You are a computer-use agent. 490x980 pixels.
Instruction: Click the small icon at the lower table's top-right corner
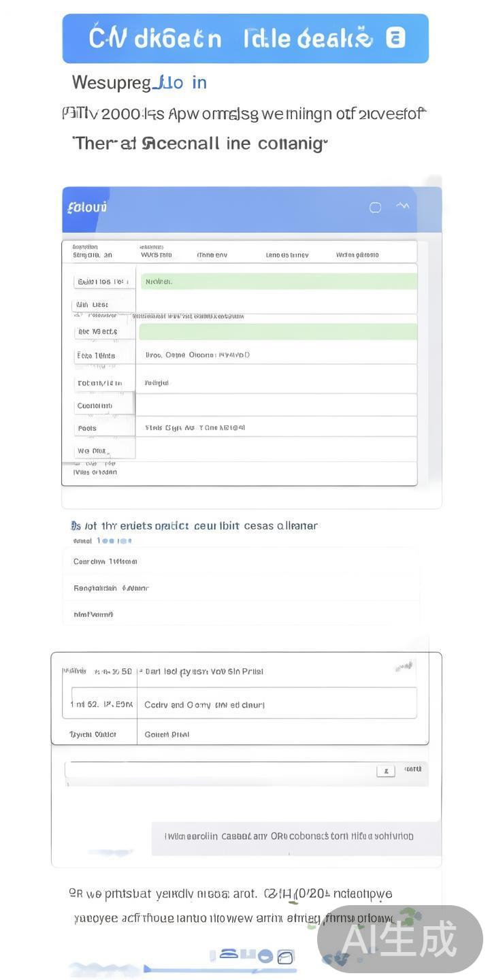point(404,667)
